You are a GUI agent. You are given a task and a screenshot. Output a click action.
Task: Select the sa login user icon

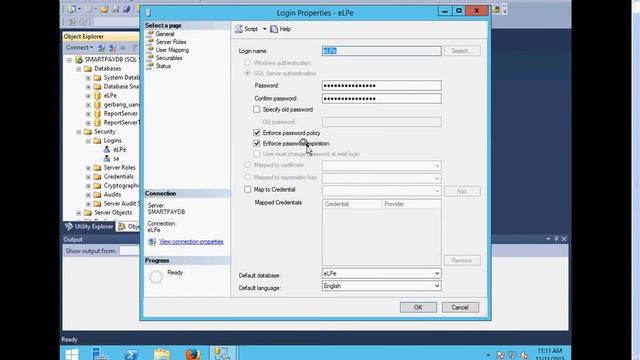107,158
